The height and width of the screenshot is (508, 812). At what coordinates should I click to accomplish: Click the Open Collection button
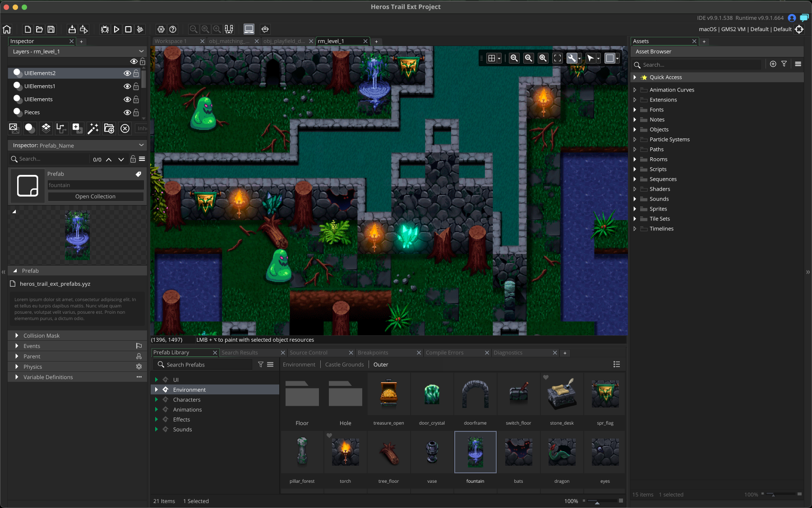(96, 197)
